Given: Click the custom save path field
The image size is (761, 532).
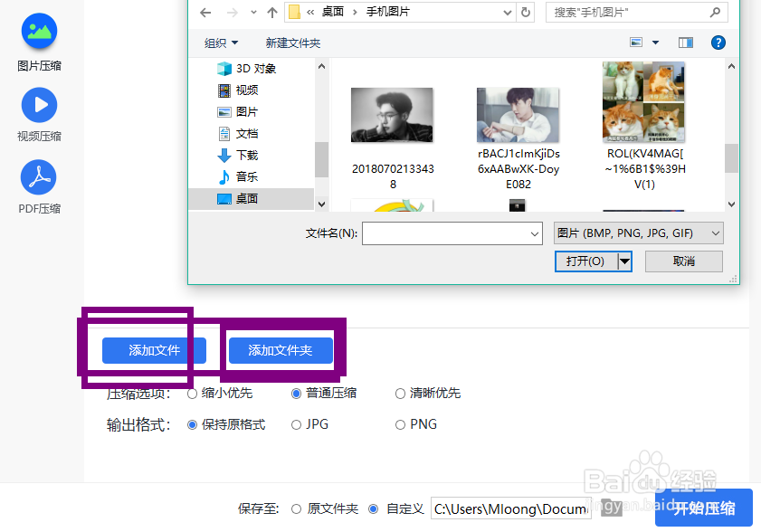Looking at the screenshot, I should [511, 508].
